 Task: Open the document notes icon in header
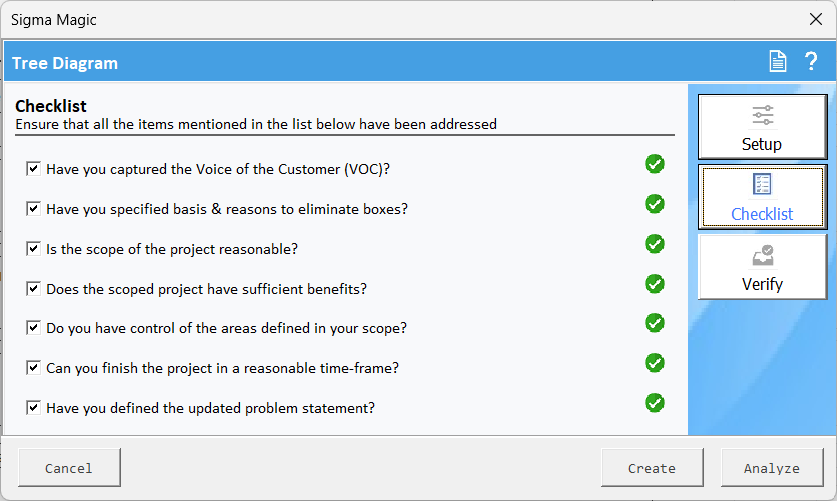(x=777, y=61)
